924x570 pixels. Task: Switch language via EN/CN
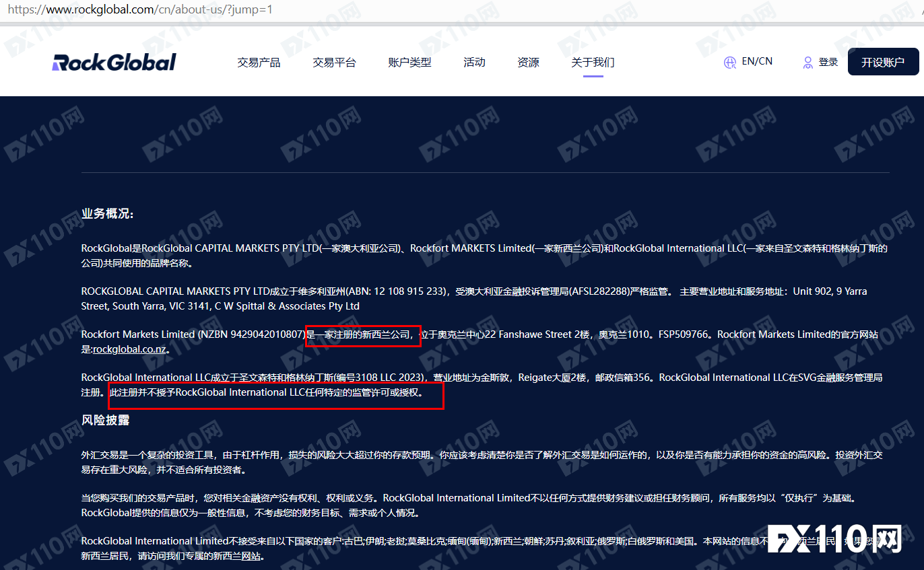point(757,61)
